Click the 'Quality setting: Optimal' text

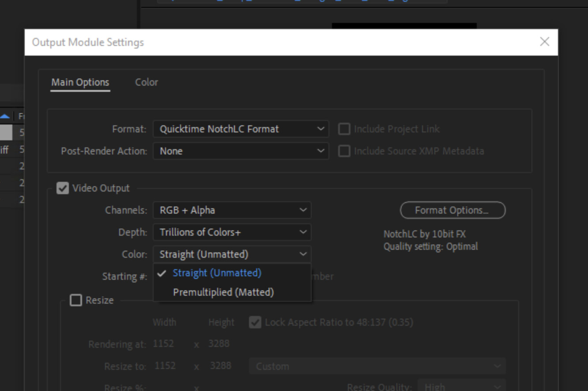pyautogui.click(x=430, y=246)
